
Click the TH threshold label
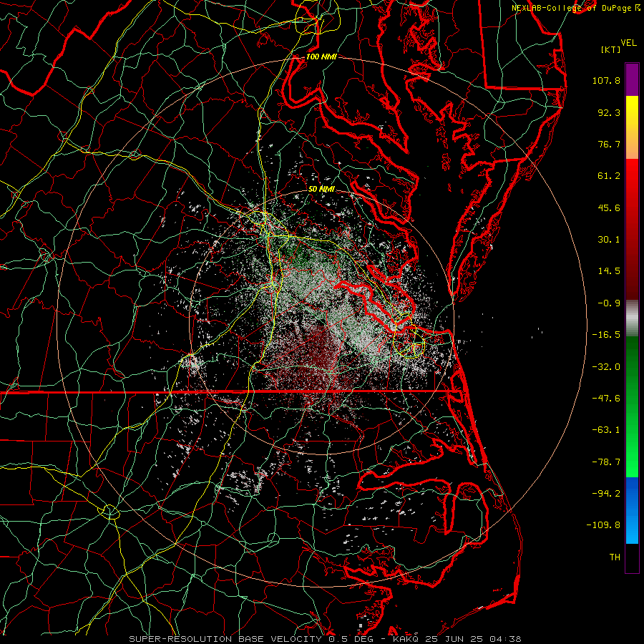click(615, 557)
